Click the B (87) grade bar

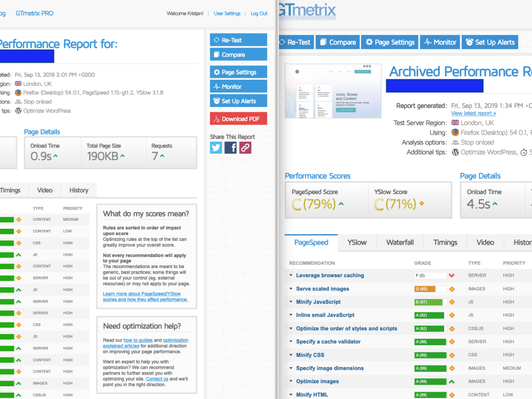[x=430, y=302]
